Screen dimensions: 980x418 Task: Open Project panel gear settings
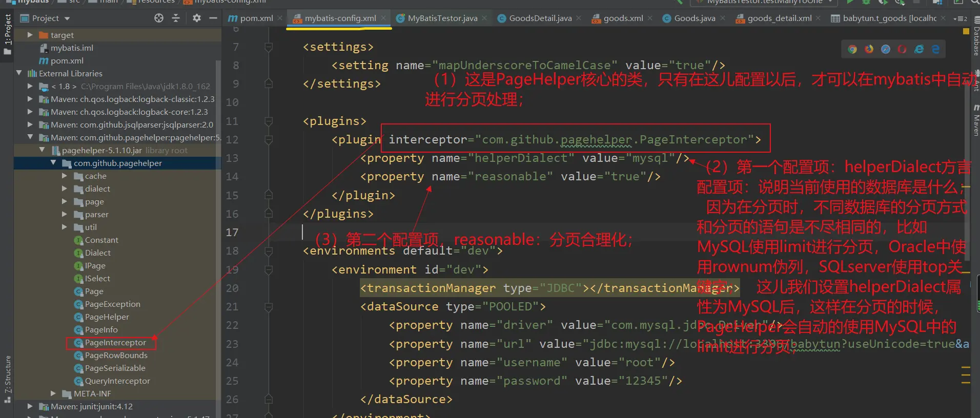(197, 18)
